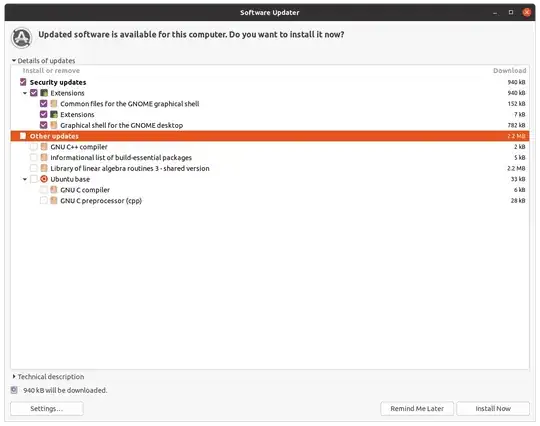This screenshot has height=426, width=540.
Task: Click package icon for Graphical shell for the GNOME desktop
Action: [x=54, y=125]
